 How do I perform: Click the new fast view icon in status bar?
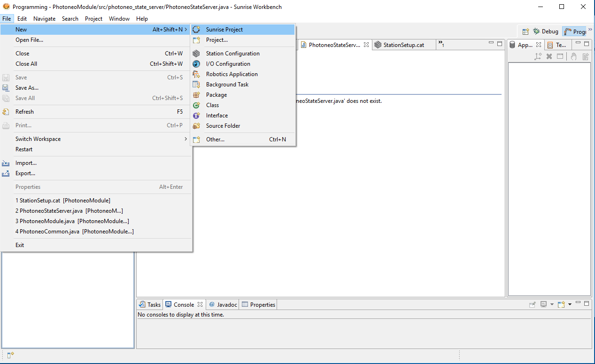pyautogui.click(x=10, y=355)
